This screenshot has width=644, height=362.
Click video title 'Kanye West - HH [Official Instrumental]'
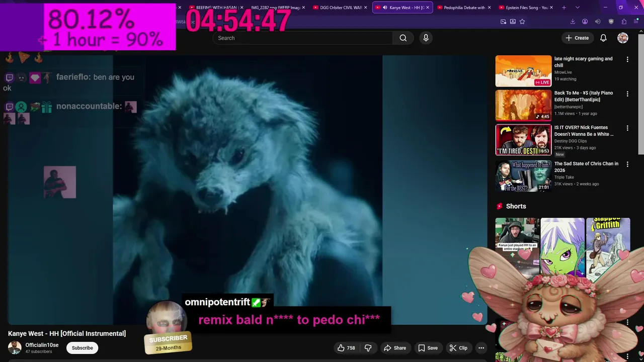[67, 333]
